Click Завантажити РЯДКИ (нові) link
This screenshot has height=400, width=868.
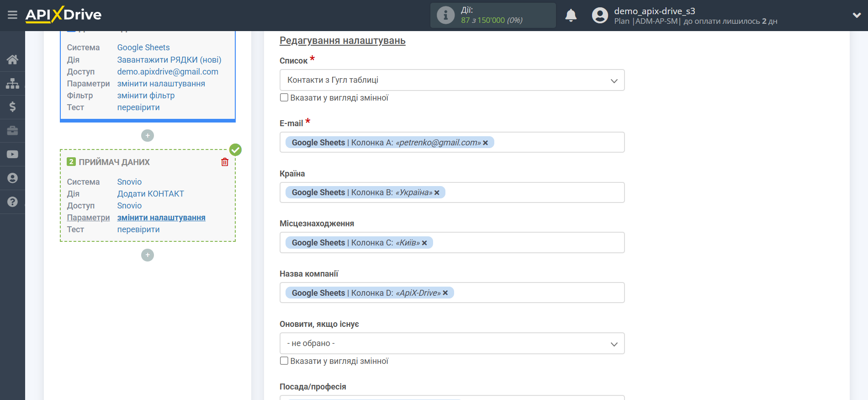coord(169,60)
